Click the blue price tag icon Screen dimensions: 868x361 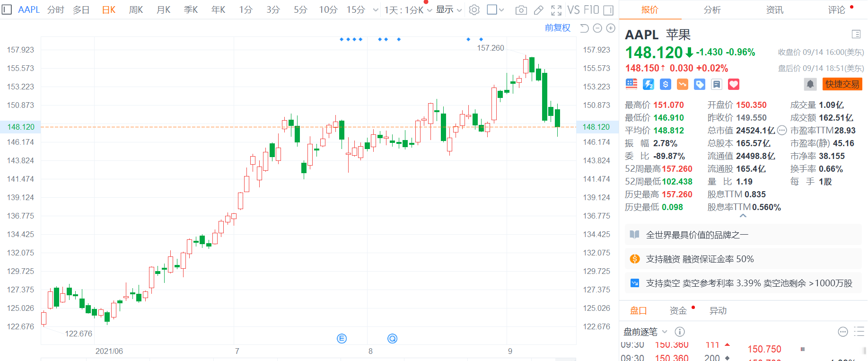(x=700, y=84)
